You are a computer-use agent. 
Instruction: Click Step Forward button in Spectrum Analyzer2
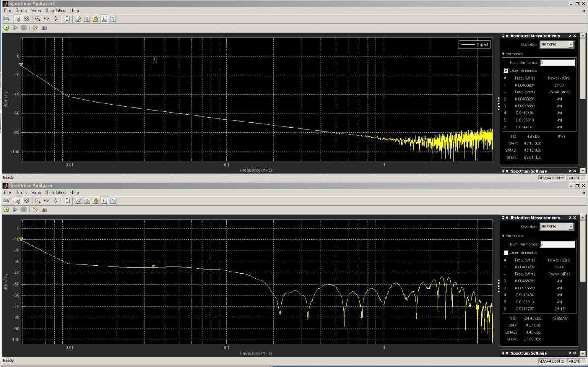pos(15,28)
